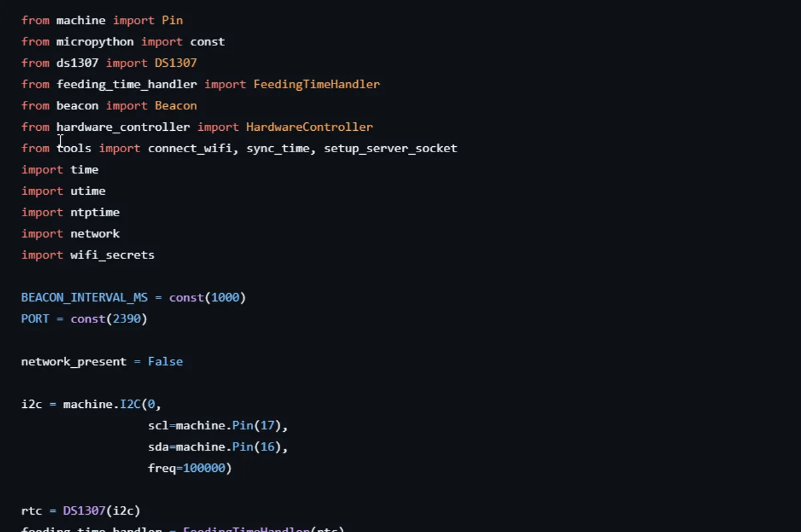The image size is (801, 532).
Task: Click the orange Beacon class name
Action: click(176, 105)
